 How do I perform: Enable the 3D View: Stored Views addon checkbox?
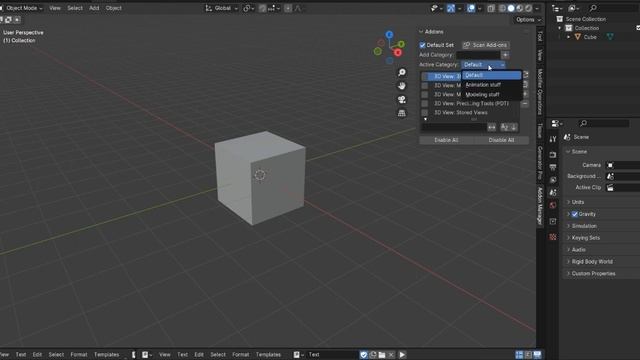[425, 113]
